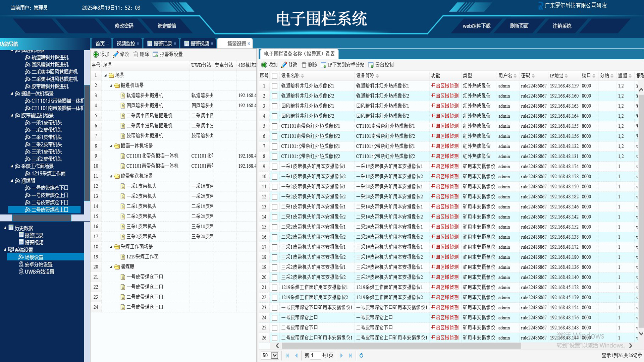Collapse 胶带输送机场景 folder in scene table
The width and height of the screenshot is (644, 362).
111,176
